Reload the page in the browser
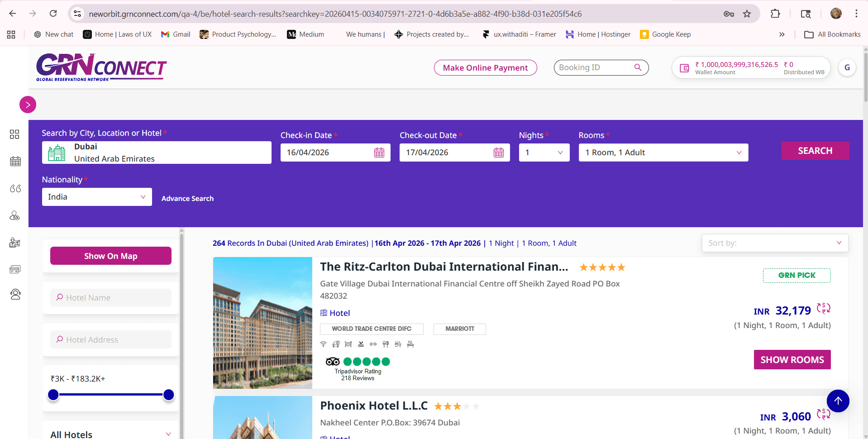 [53, 14]
